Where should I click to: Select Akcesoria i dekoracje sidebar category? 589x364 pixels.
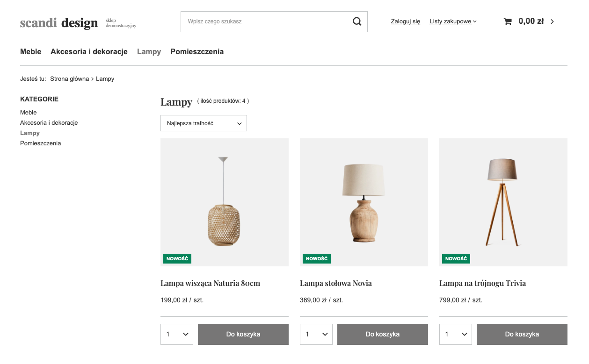point(49,123)
